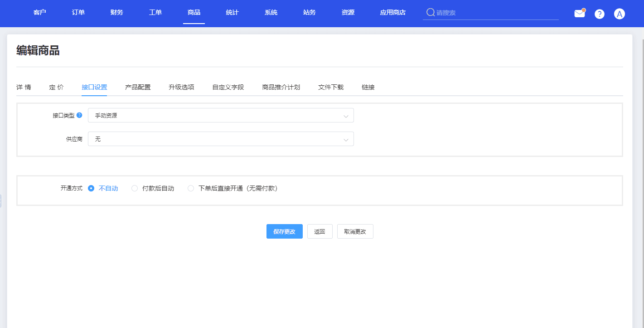The width and height of the screenshot is (644, 328).
Task: Click the 取消更改 button
Action: tap(355, 231)
